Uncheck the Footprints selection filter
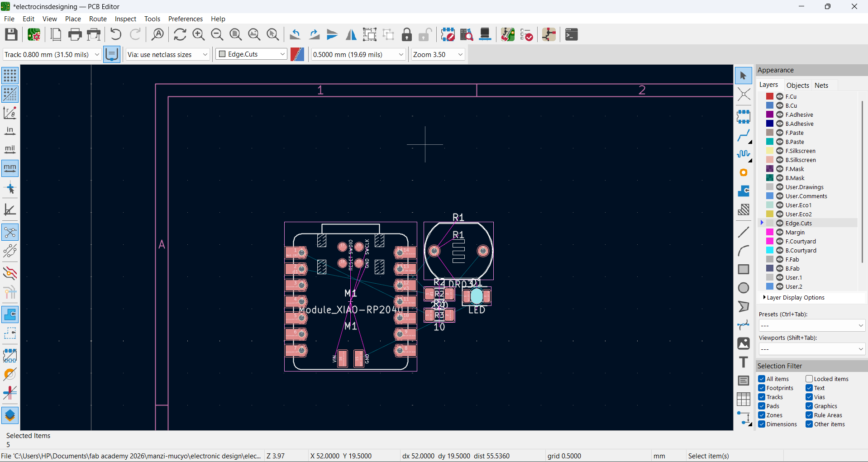The height and width of the screenshot is (462, 868). click(762, 388)
